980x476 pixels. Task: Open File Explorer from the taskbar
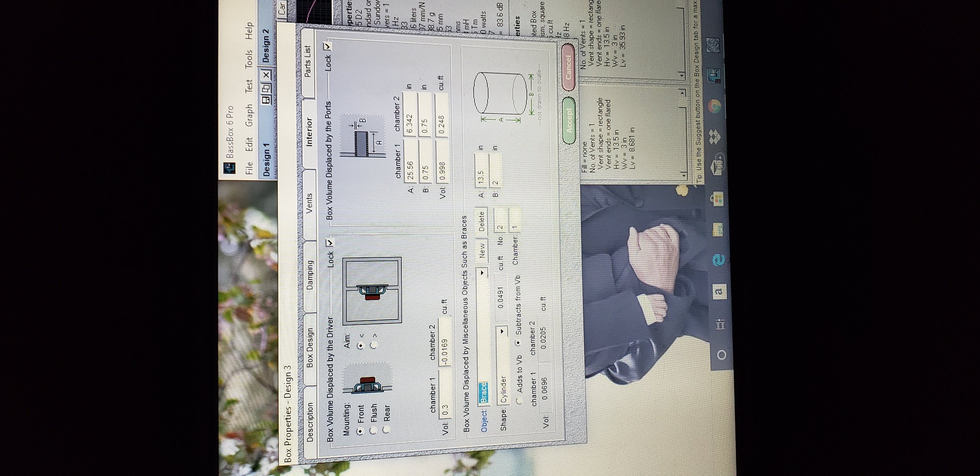pyautogui.click(x=718, y=230)
